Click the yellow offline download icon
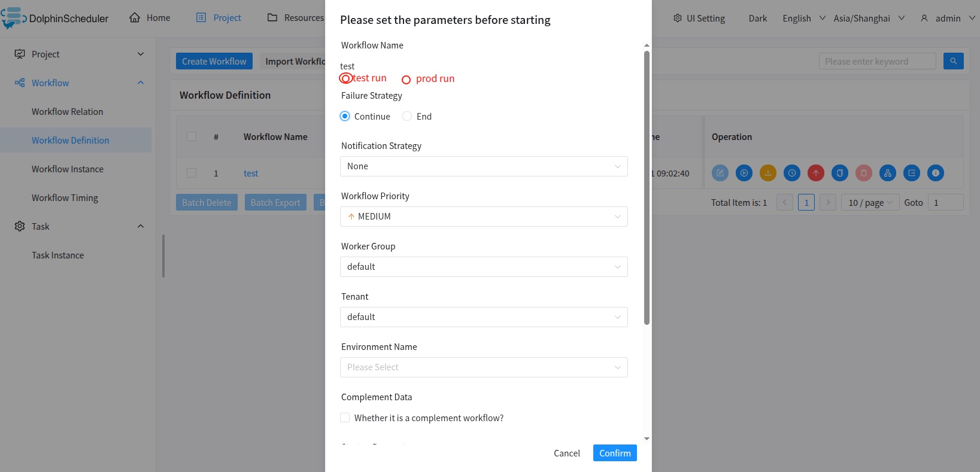Viewport: 980px width, 472px height. coord(768,173)
